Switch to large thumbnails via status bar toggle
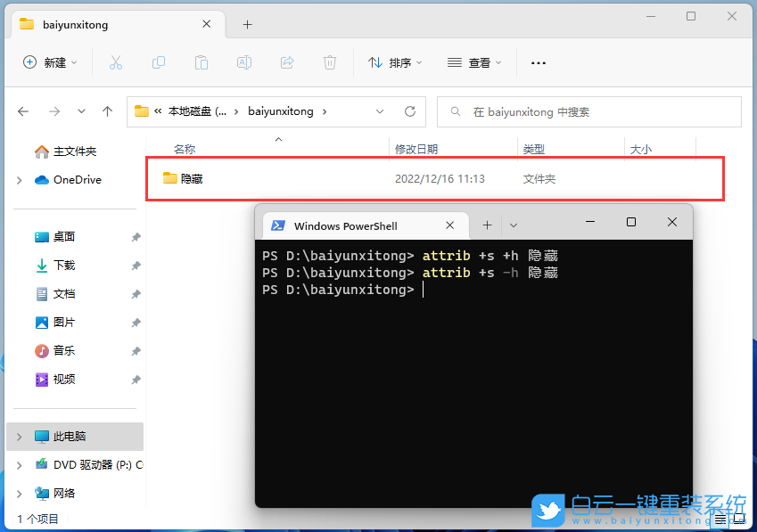Image resolution: width=757 pixels, height=532 pixels. coord(739,517)
